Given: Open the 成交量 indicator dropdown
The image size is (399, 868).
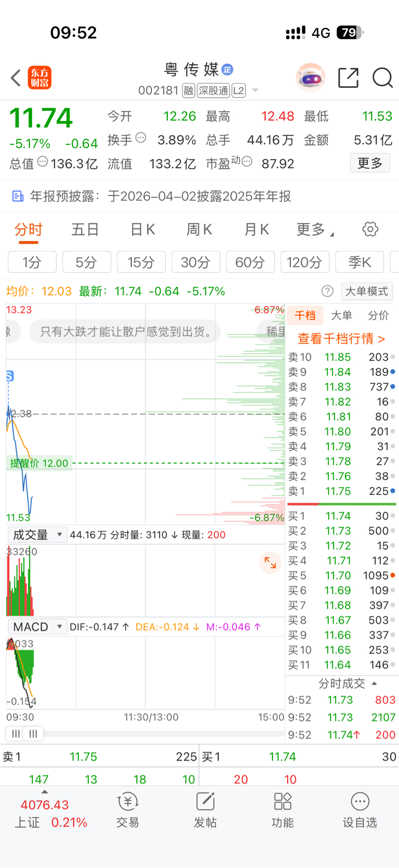Looking at the screenshot, I should pyautogui.click(x=37, y=535).
